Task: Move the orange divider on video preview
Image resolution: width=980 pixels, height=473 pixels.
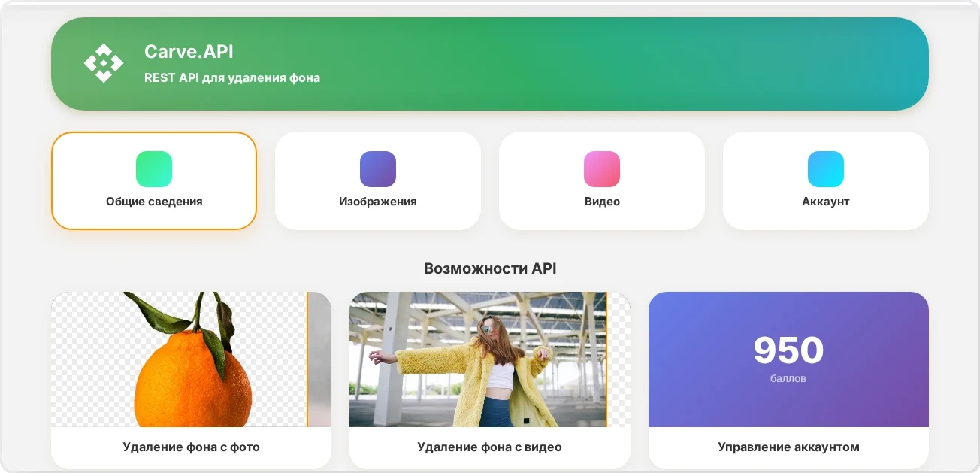Action: [606, 359]
